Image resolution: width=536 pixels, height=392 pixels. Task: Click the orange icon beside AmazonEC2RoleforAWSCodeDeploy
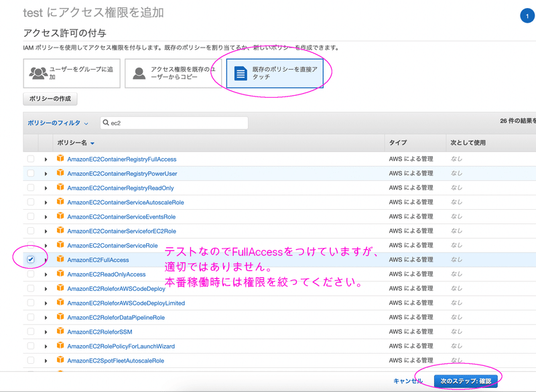point(60,287)
